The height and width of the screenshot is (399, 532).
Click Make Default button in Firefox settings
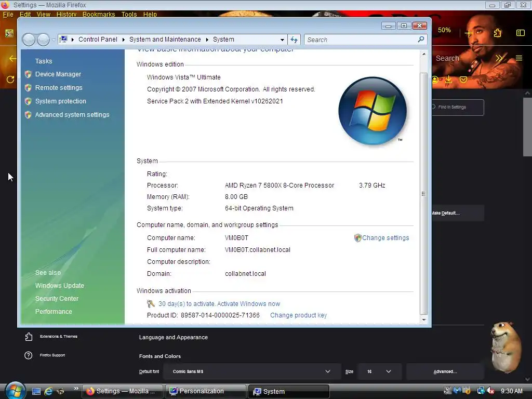[458, 213]
